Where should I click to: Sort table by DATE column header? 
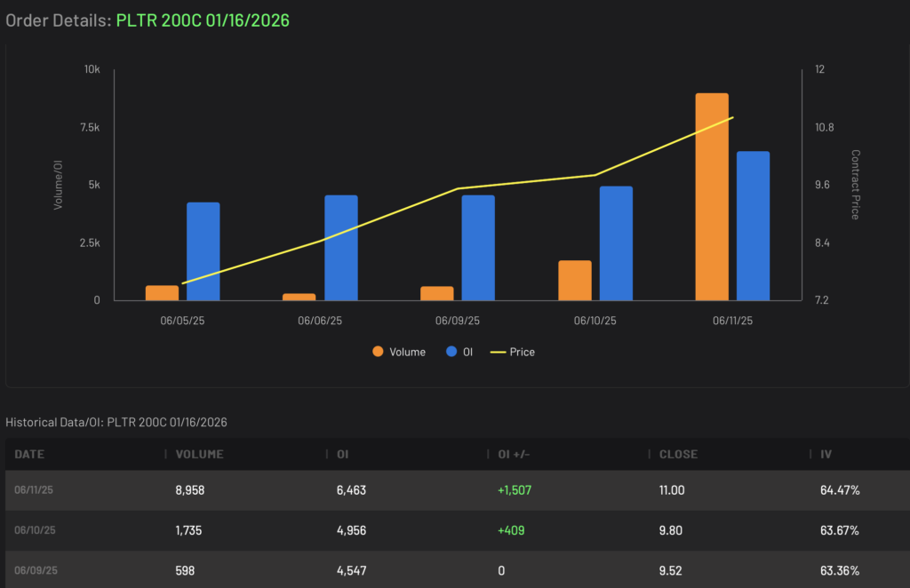point(29,454)
